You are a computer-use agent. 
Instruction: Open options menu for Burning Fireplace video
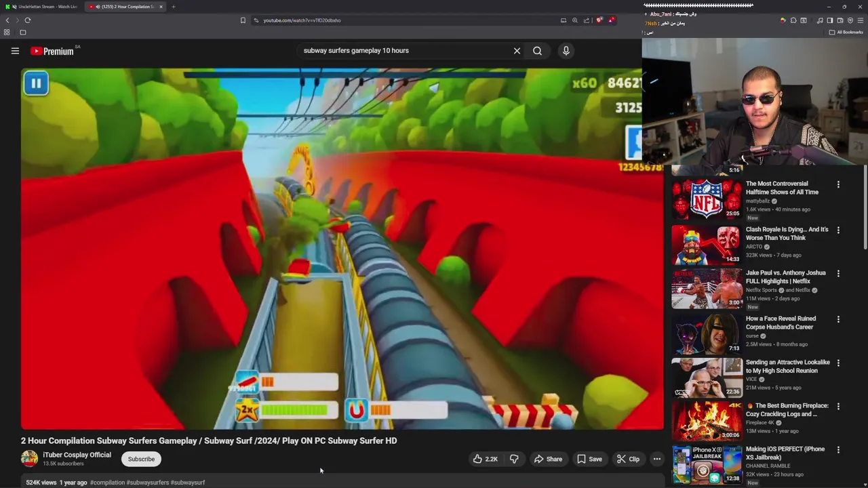click(x=838, y=407)
